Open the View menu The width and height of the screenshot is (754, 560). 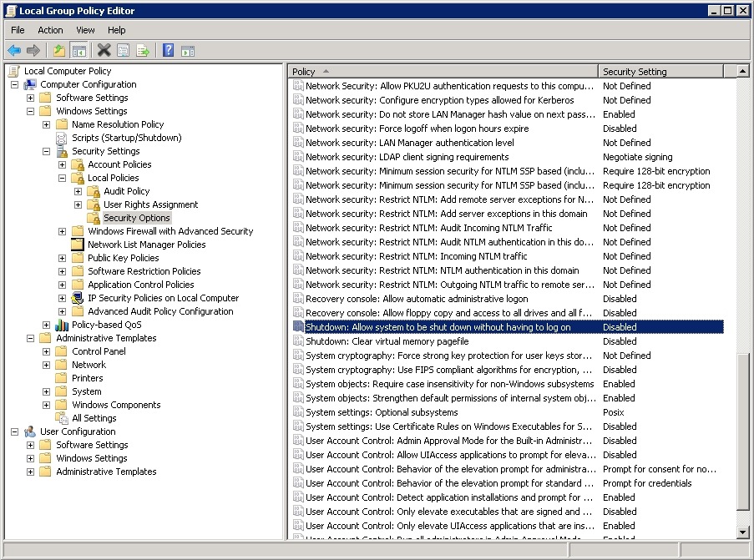click(85, 30)
